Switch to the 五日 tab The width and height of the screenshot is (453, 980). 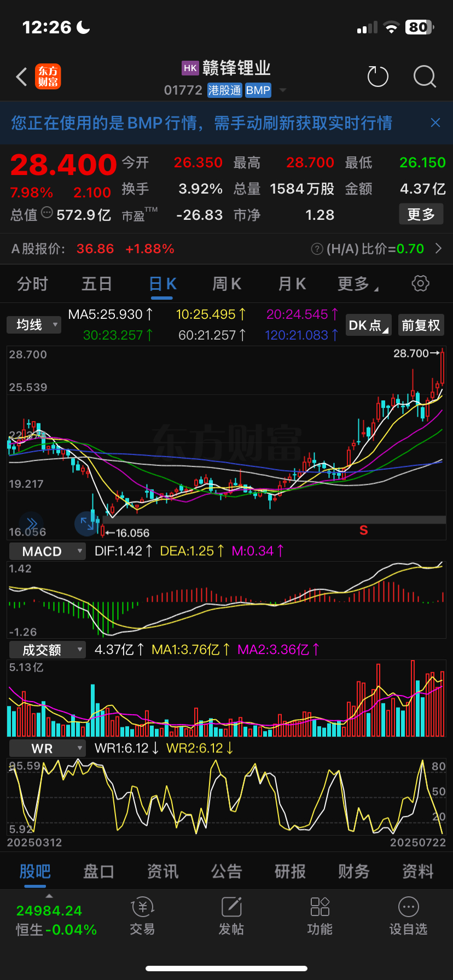pos(97,284)
